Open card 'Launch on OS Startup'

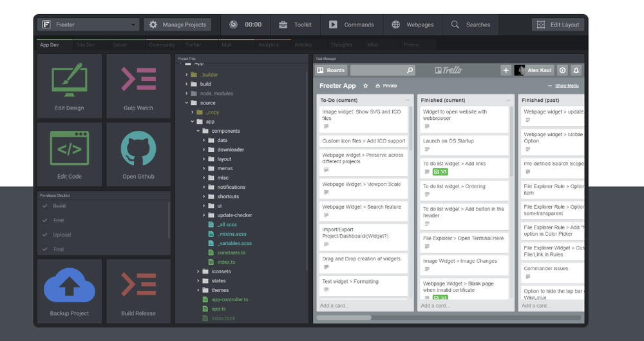pyautogui.click(x=464, y=145)
